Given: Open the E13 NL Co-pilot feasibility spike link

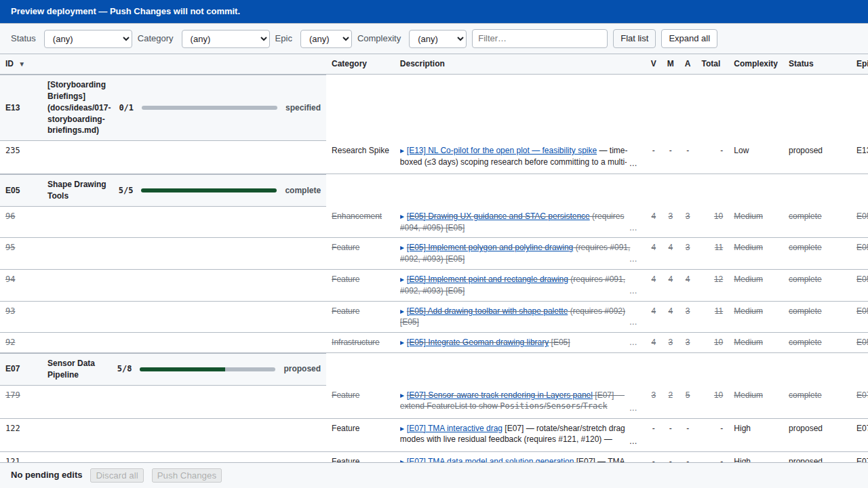Looking at the screenshot, I should pyautogui.click(x=502, y=150).
